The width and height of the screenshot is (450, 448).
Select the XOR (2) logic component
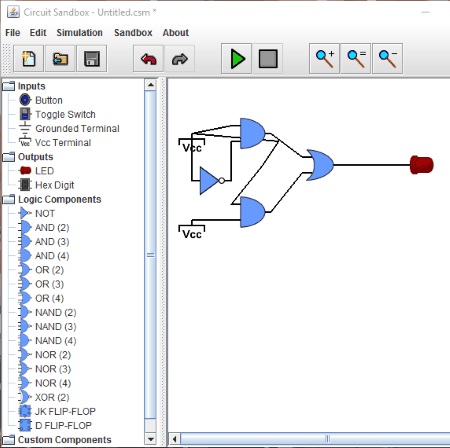pos(52,397)
